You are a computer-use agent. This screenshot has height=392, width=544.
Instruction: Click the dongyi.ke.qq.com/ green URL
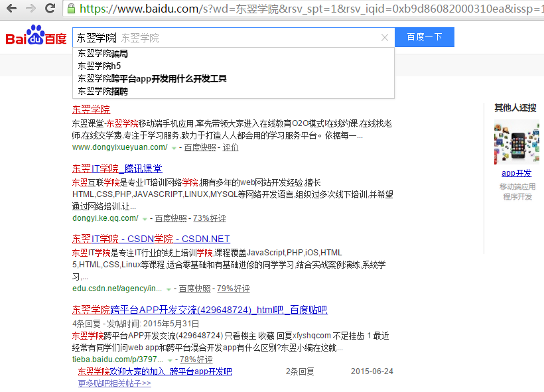[105, 218]
